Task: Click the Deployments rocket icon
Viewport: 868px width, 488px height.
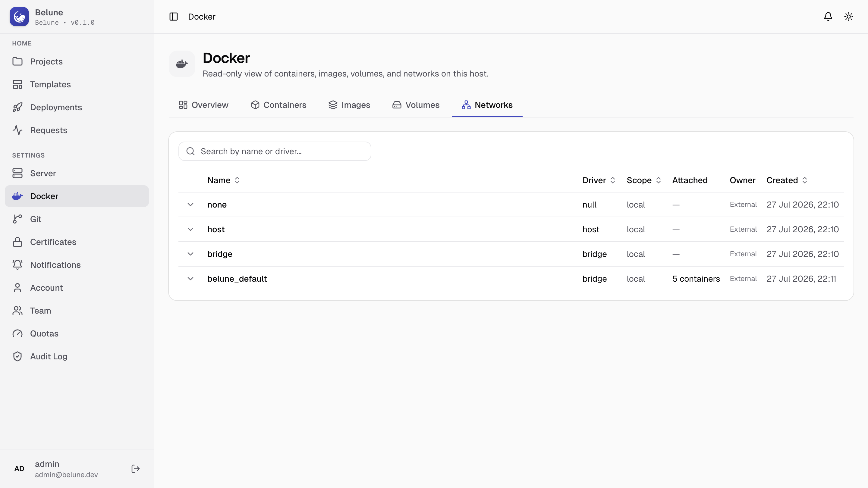Action: coord(17,107)
